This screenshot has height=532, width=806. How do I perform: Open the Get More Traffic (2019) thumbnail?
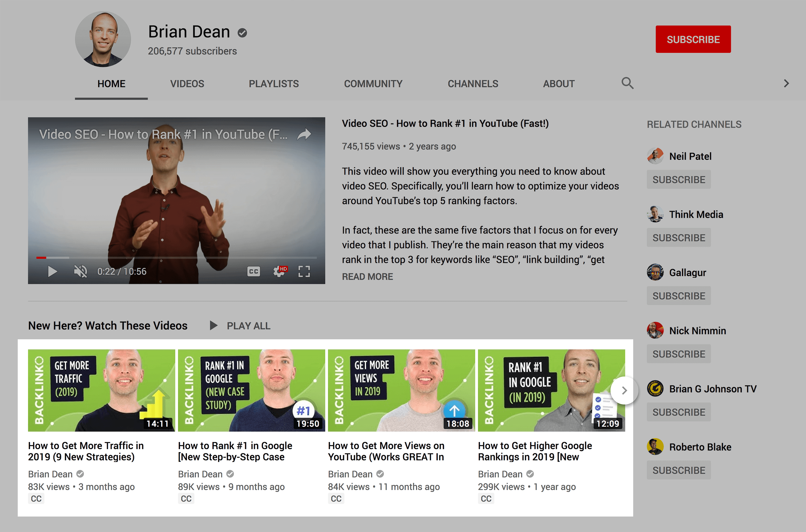point(102,391)
